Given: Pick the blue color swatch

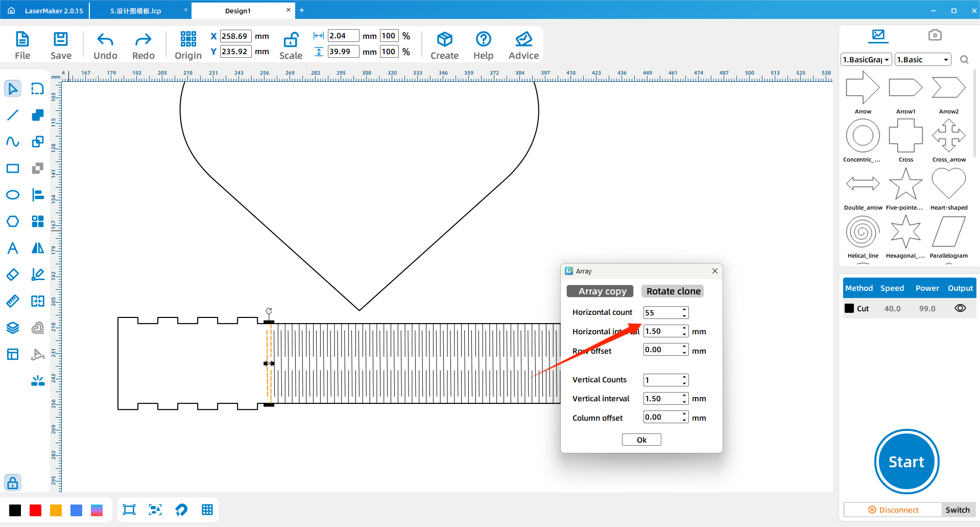Looking at the screenshot, I should [x=77, y=510].
